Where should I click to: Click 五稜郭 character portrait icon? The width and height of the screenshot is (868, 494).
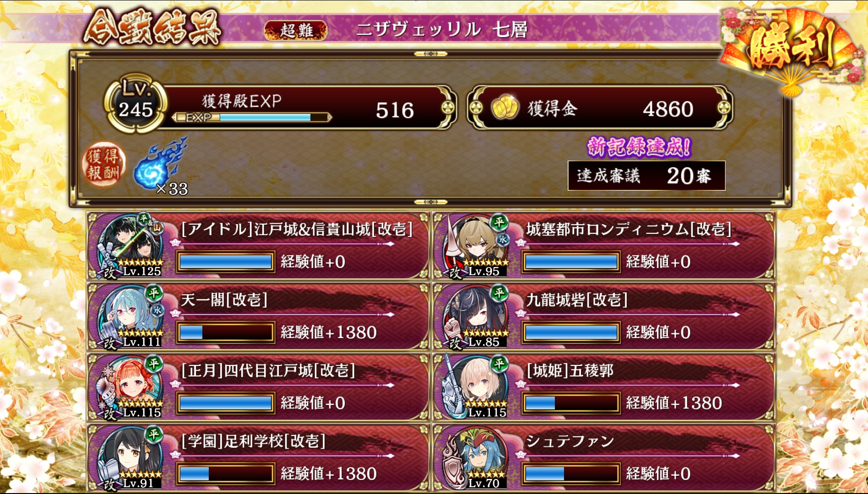pos(476,387)
